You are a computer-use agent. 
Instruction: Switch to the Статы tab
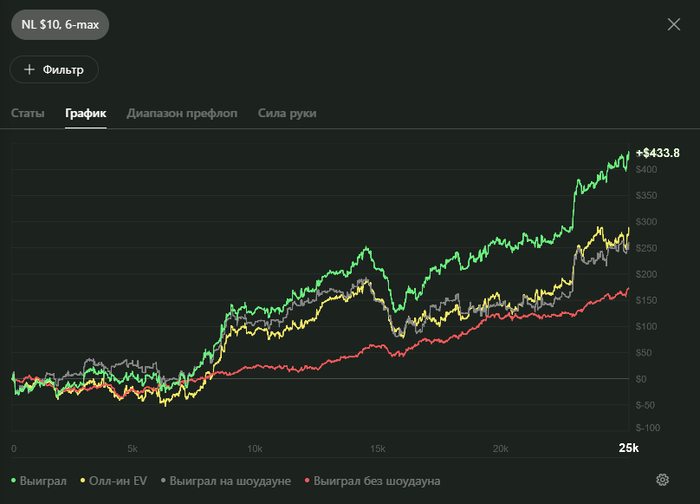click(28, 113)
